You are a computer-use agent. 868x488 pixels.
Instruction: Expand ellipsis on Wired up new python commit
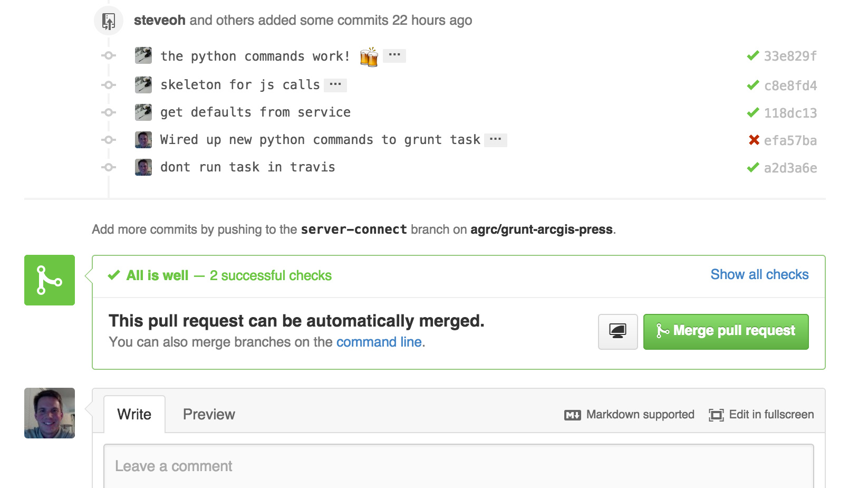pos(496,140)
